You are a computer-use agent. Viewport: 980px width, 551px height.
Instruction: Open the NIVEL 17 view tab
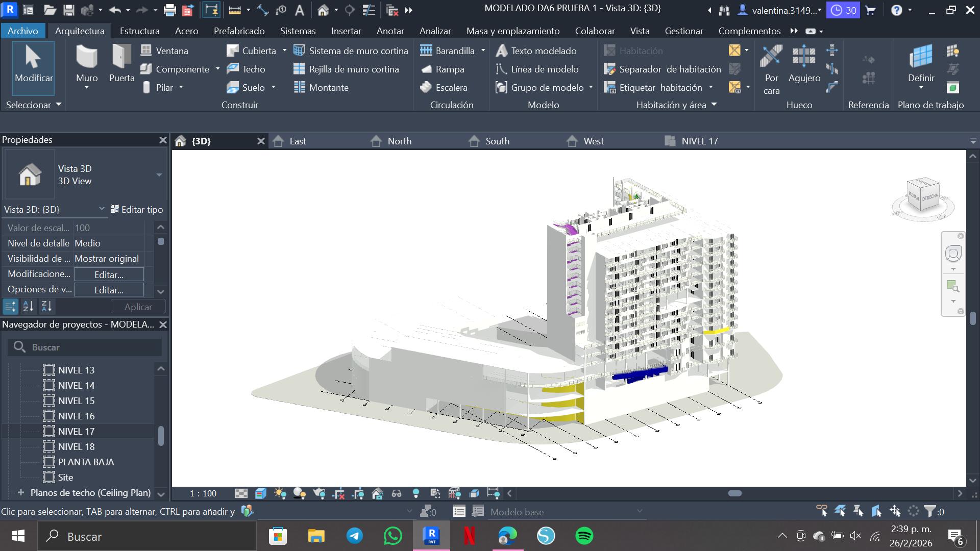click(x=699, y=141)
